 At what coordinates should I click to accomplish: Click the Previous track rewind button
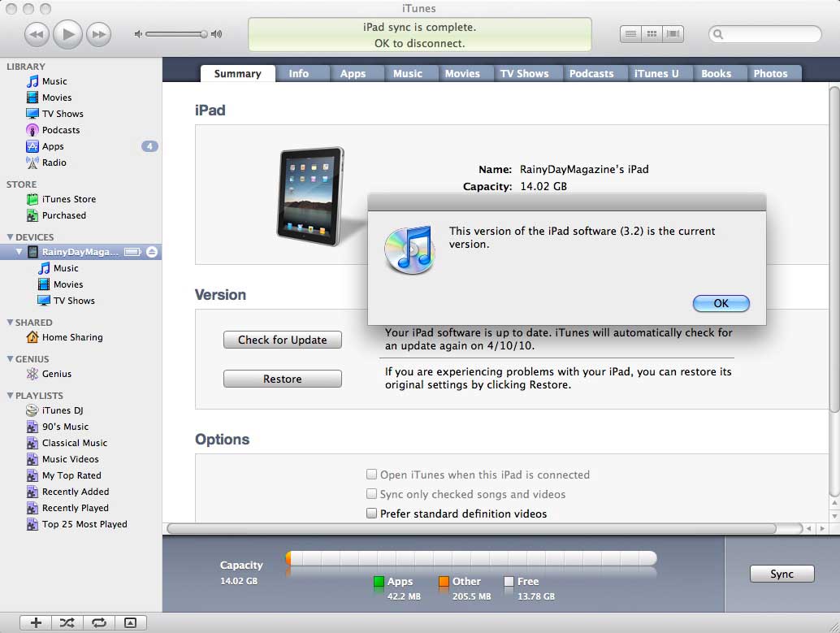37,34
